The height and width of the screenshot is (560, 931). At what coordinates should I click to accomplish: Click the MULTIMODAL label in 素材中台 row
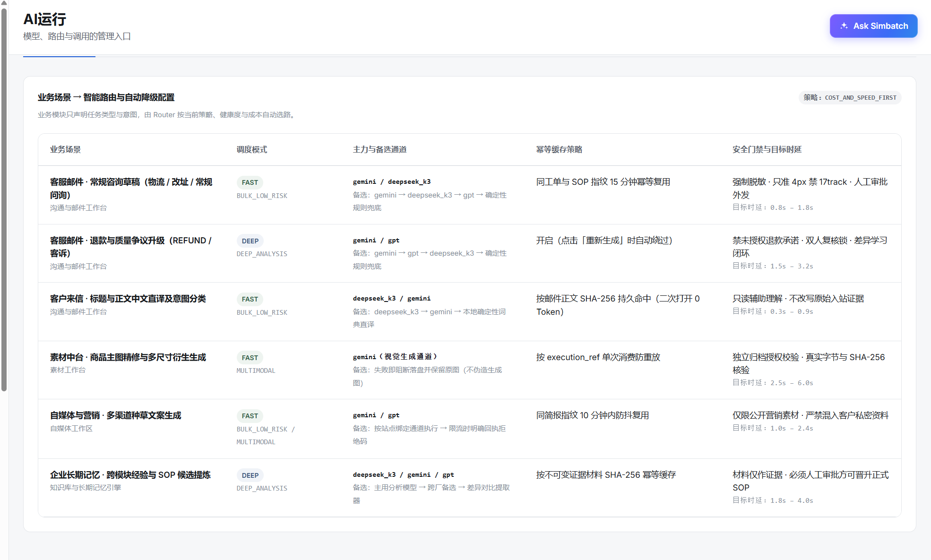(256, 370)
